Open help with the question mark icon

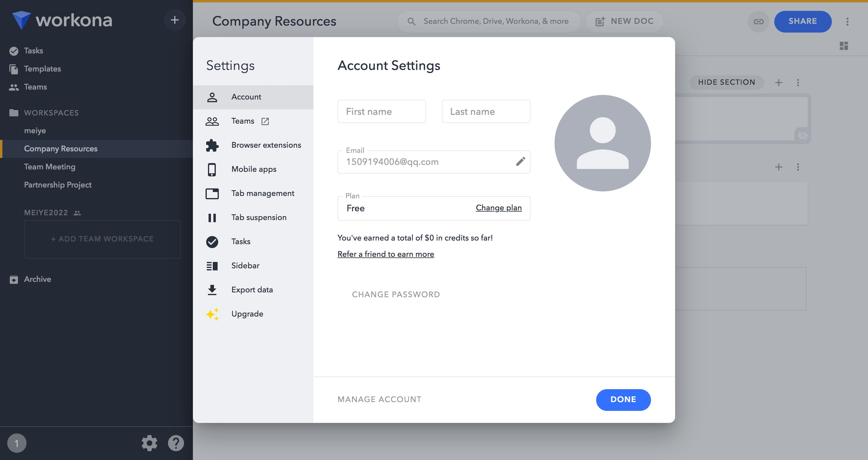tap(176, 443)
